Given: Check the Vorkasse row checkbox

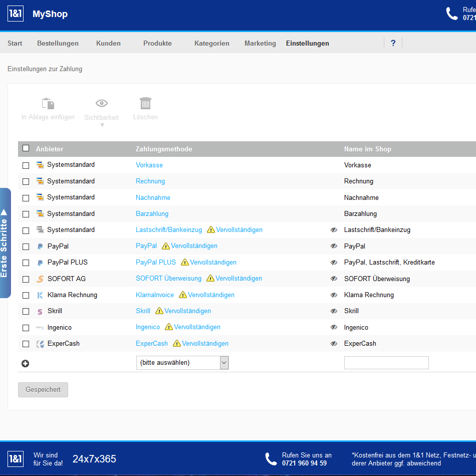Looking at the screenshot, I should 26,165.
